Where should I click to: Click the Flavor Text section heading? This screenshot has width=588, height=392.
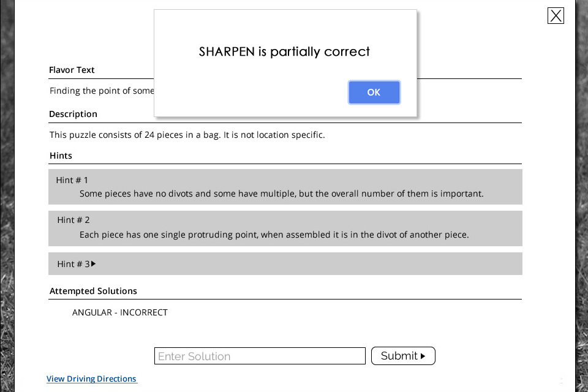pyautogui.click(x=72, y=70)
